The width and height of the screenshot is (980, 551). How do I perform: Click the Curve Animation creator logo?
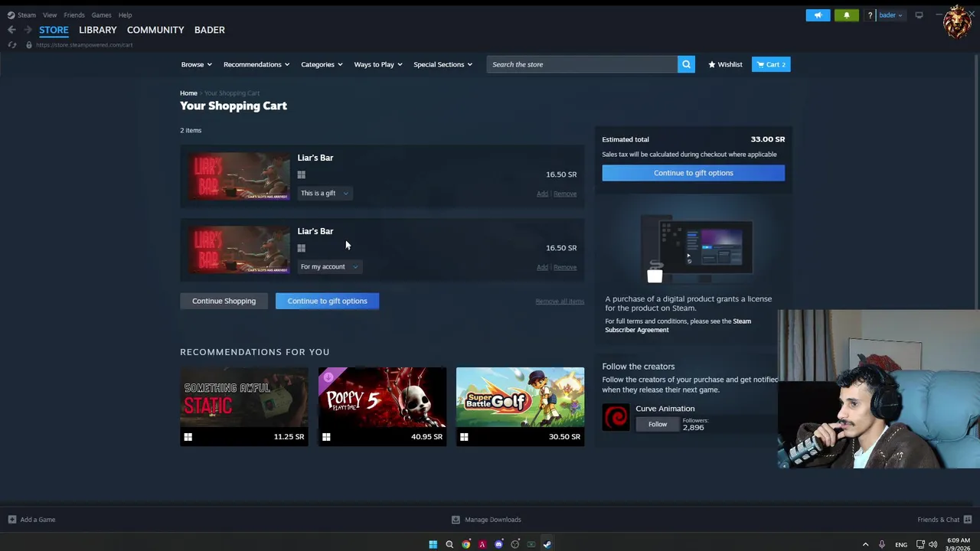tap(616, 417)
